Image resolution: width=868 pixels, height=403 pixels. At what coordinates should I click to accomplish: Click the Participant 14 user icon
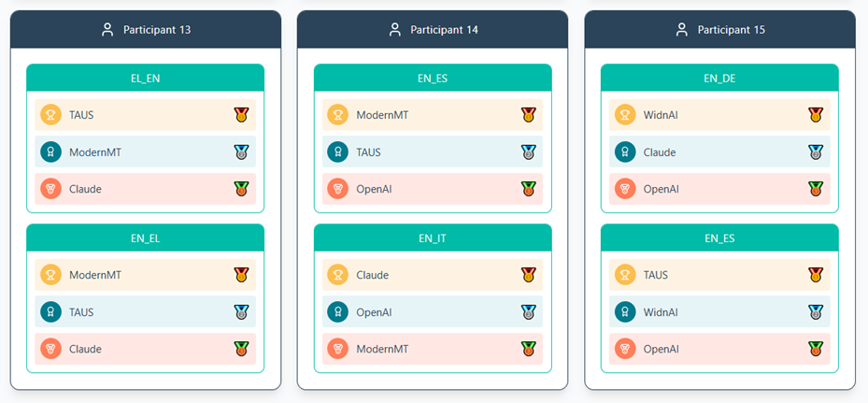coord(394,30)
